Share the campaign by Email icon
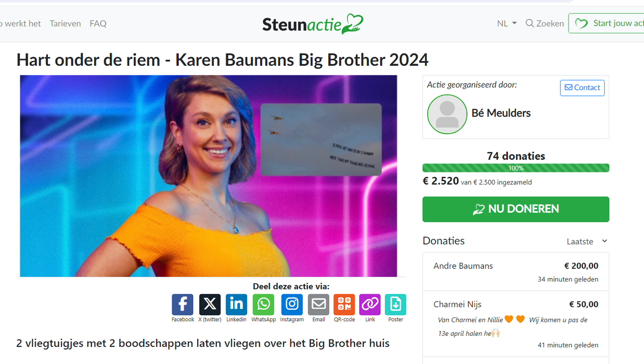644x364 pixels. [x=318, y=304]
